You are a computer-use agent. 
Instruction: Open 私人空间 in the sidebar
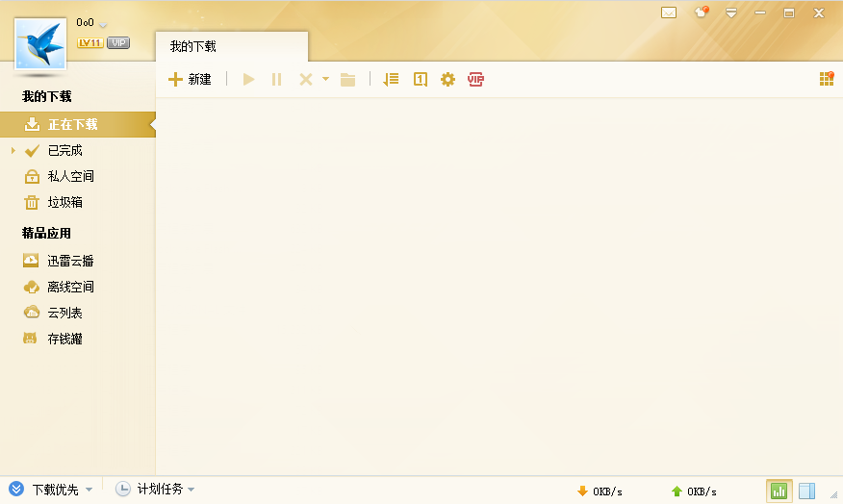[x=78, y=176]
